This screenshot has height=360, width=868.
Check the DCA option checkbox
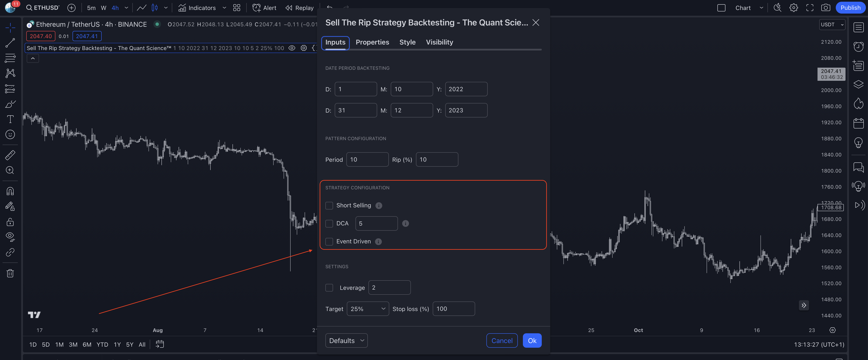point(329,224)
